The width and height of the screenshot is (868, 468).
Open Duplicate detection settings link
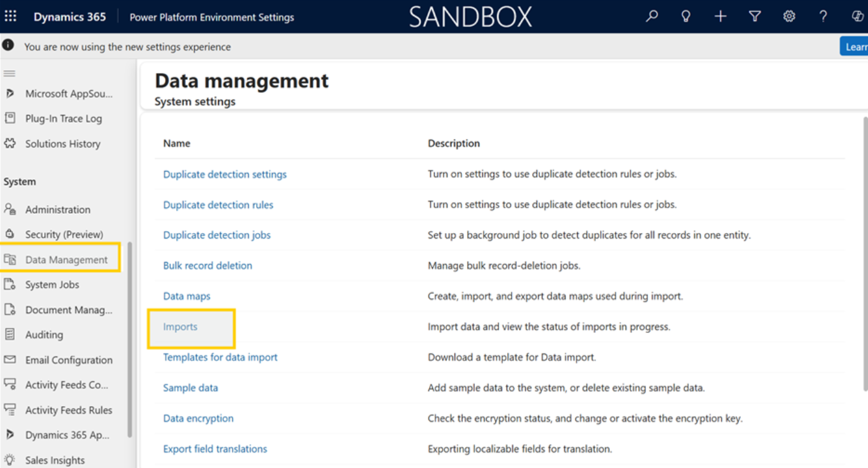tap(225, 174)
